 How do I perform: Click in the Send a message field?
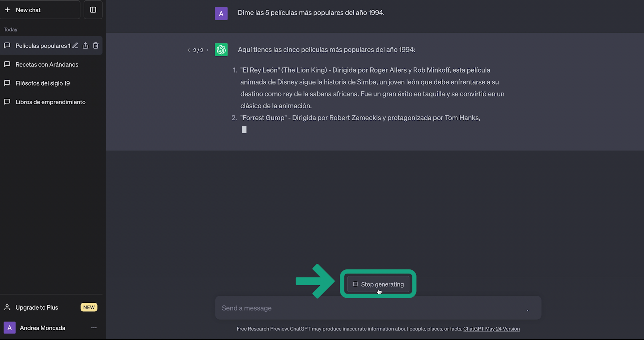point(363,308)
